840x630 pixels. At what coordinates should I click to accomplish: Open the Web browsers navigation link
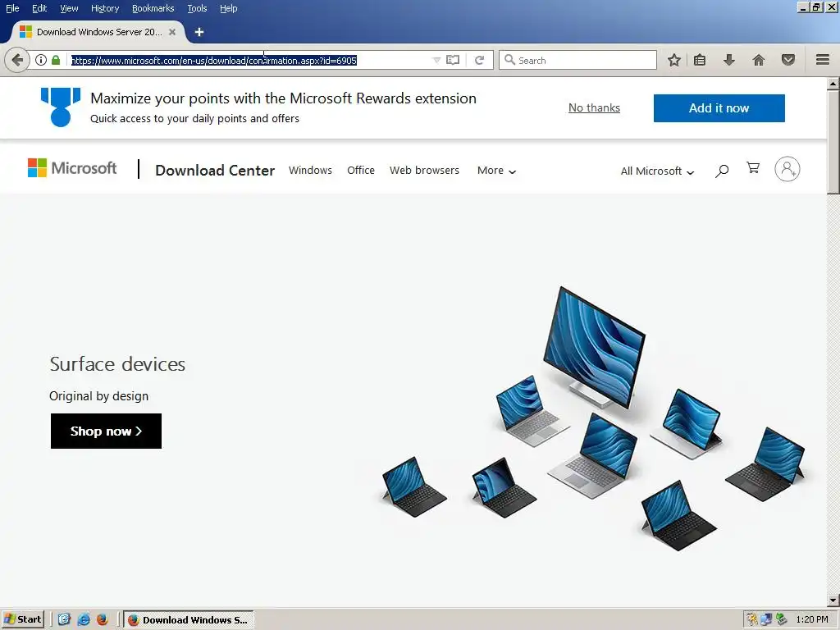pos(424,171)
